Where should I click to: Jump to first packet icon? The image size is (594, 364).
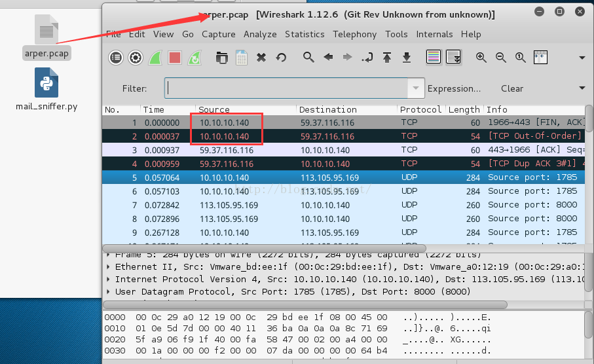(387, 58)
